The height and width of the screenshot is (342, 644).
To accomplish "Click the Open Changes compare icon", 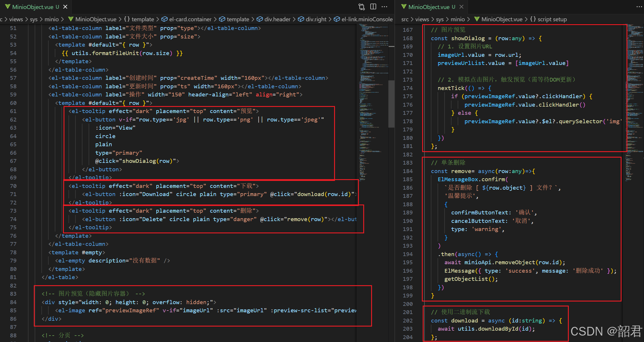I will tap(362, 7).
